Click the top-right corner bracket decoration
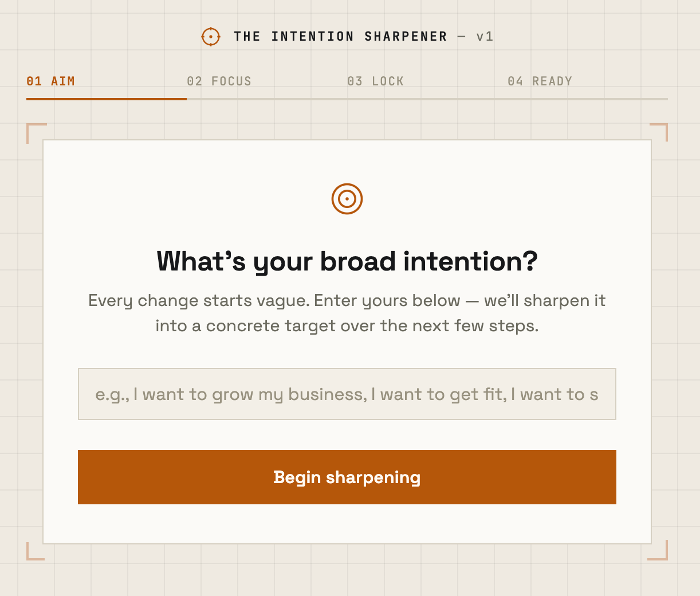Viewport: 700px width, 596px height. pyautogui.click(x=659, y=132)
